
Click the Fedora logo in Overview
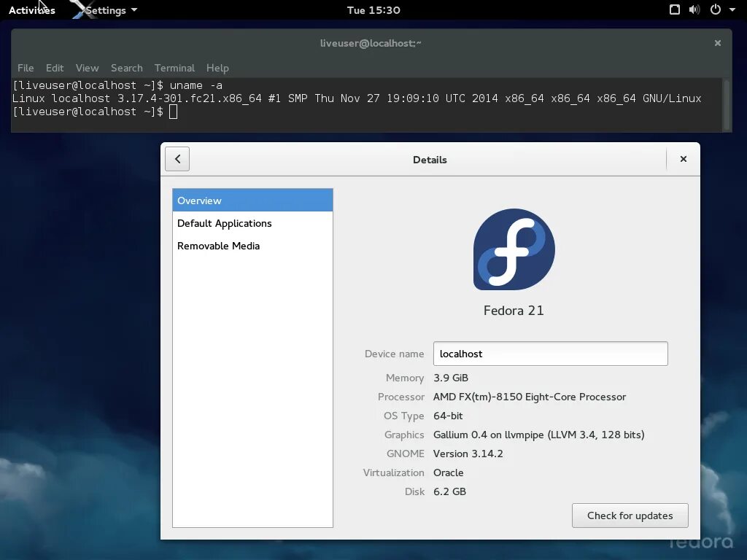tap(514, 249)
